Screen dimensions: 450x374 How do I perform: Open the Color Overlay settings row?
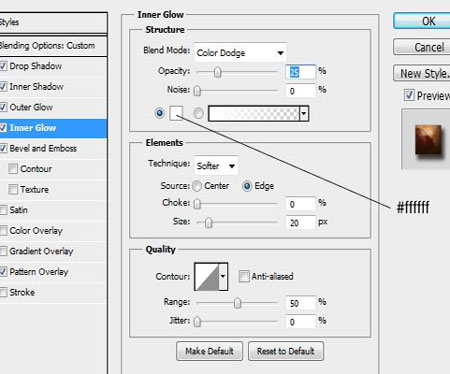[53, 231]
